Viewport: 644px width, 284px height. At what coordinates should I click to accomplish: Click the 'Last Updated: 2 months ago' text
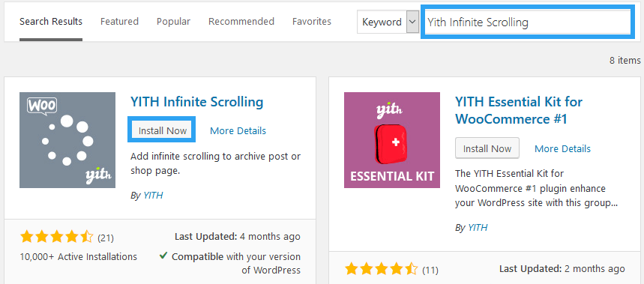pos(562,269)
